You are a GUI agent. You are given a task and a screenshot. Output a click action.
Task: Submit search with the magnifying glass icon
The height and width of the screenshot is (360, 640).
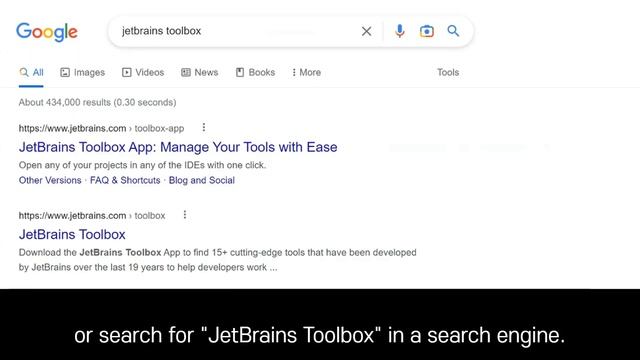(x=453, y=31)
